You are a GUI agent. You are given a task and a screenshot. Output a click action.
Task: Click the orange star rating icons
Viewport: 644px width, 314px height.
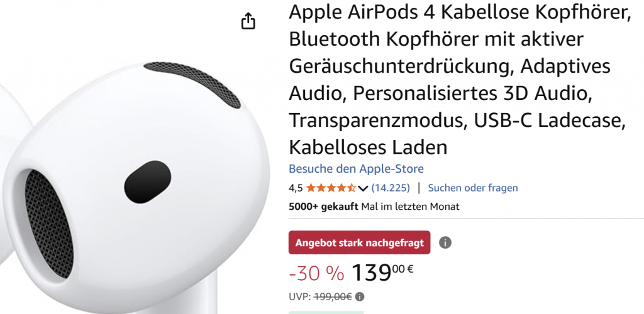click(x=331, y=188)
